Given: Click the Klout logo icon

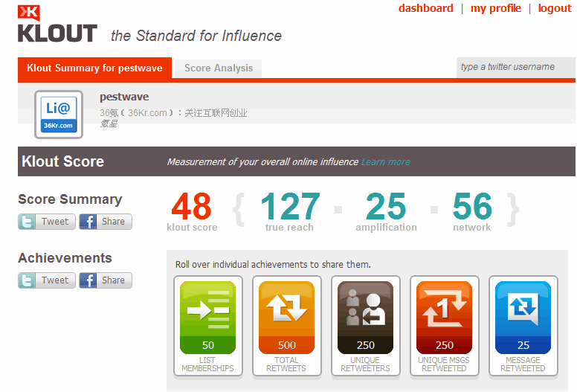Looking at the screenshot, I should [x=29, y=13].
